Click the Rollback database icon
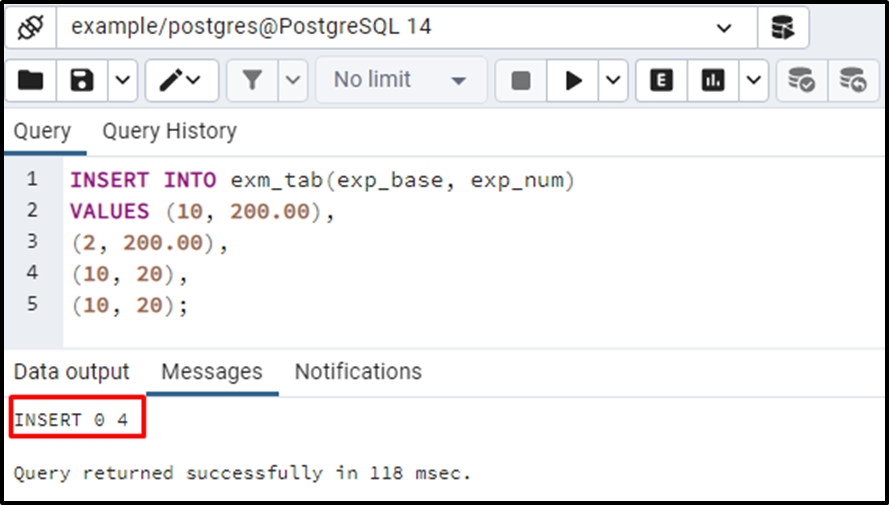Image resolution: width=889 pixels, height=505 pixels. (x=853, y=80)
